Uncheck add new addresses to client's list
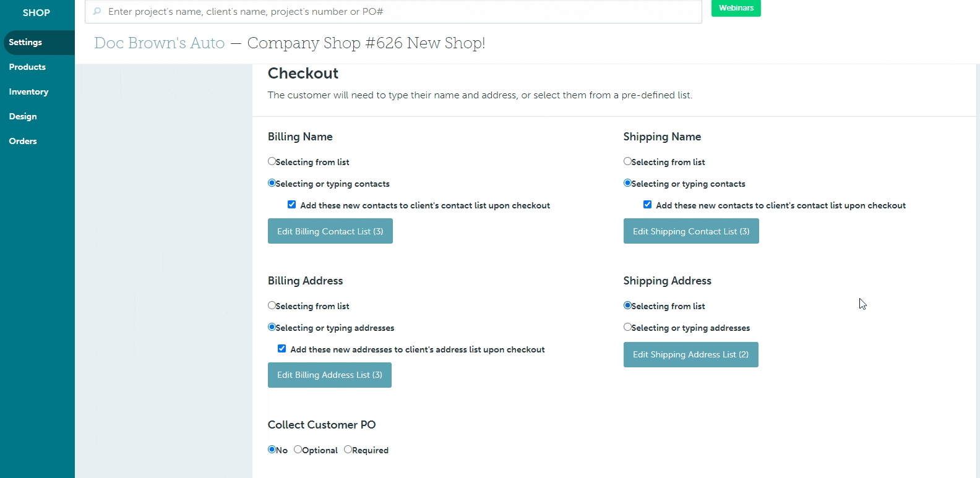 point(282,349)
